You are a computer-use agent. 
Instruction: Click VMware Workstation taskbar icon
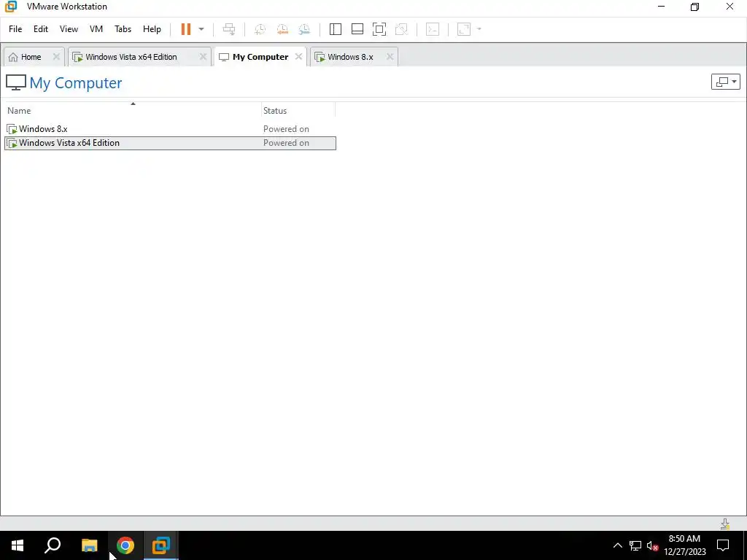161,545
